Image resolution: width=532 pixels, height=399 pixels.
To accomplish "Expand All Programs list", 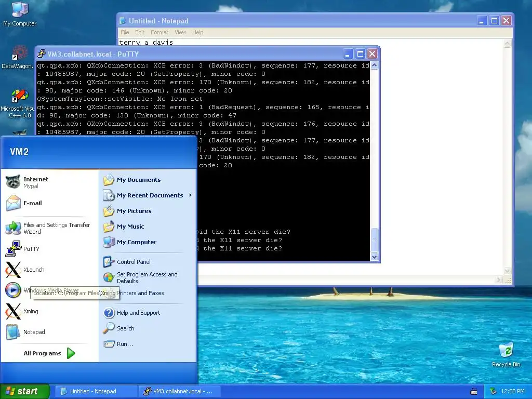I will (49, 353).
